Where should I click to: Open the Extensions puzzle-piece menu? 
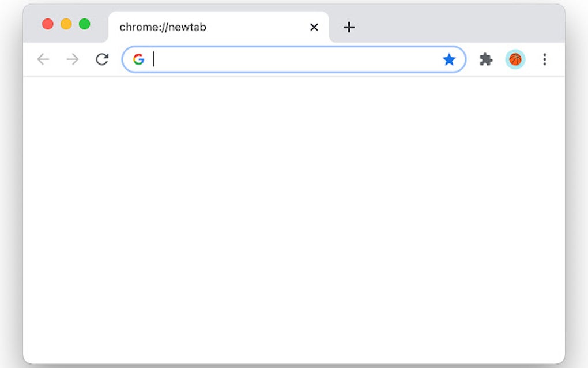486,59
